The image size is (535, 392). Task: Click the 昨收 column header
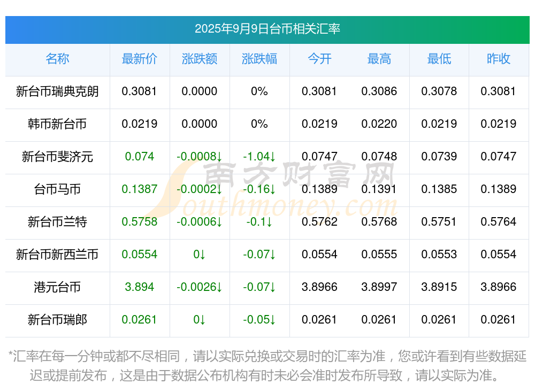[x=499, y=59]
